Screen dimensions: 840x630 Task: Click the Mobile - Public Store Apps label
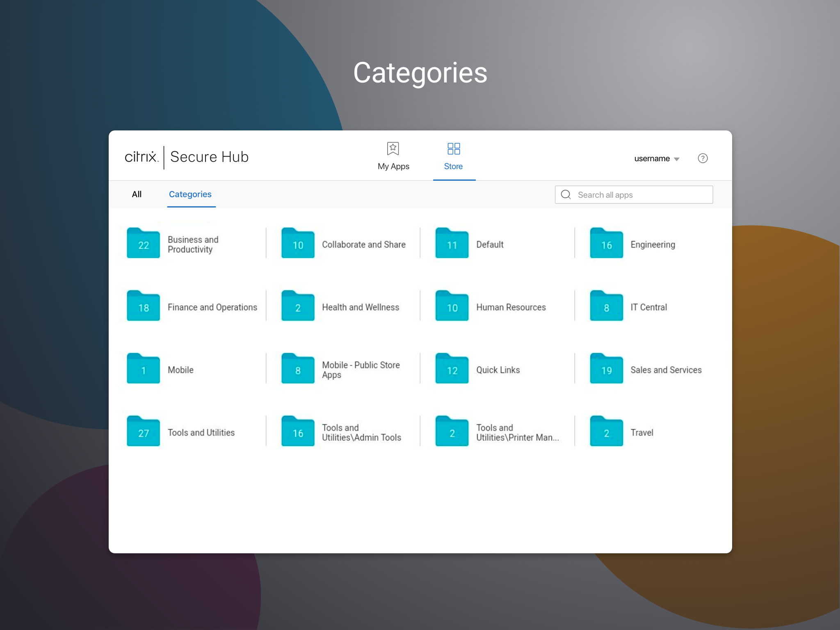click(x=361, y=370)
